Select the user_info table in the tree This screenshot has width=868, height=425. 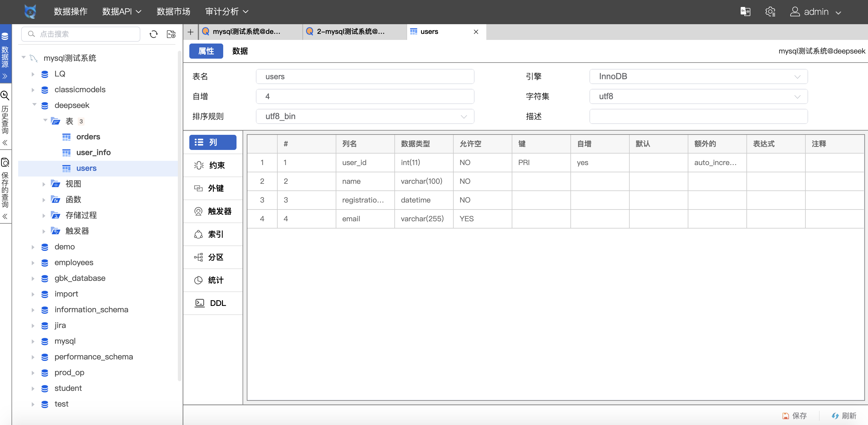tap(93, 152)
